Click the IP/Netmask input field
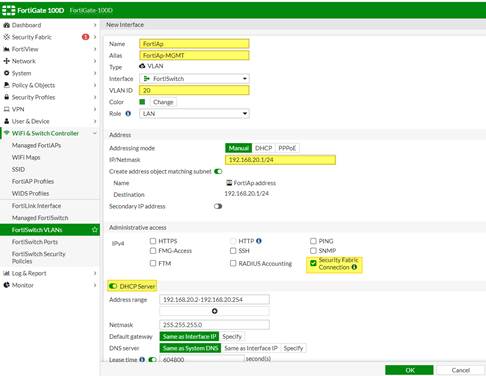486x376 pixels. 280,160
